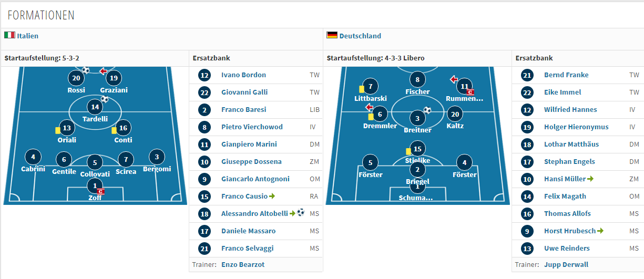Image resolution: width=644 pixels, height=279 pixels.
Task: Click the goal ball icon beside Alessandro Altobelli
Action: point(301,213)
